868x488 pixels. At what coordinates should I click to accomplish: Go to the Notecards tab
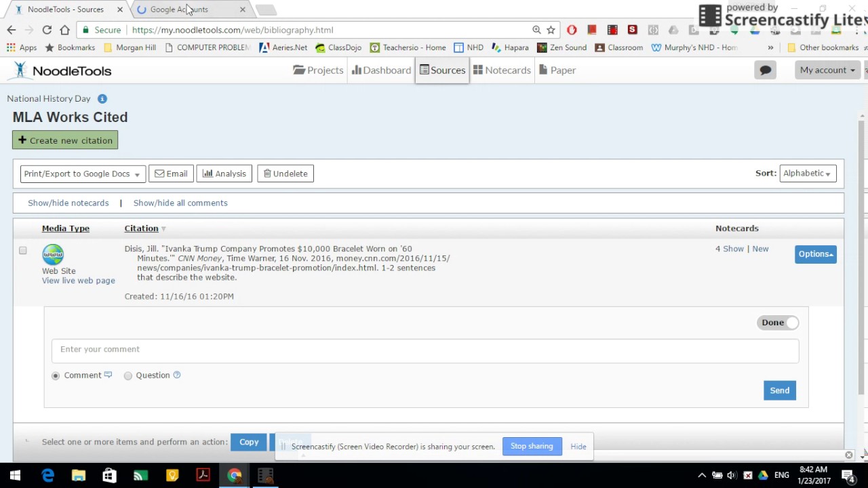click(502, 70)
